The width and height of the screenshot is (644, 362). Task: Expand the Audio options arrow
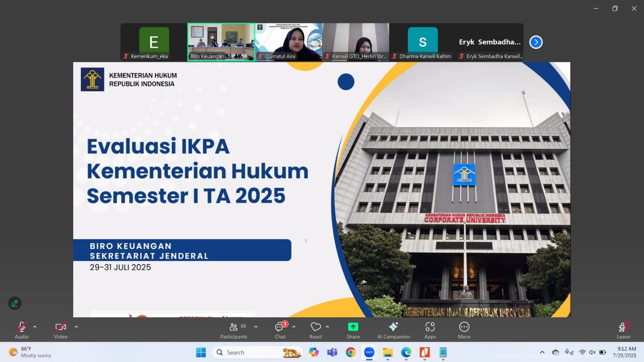(x=35, y=327)
